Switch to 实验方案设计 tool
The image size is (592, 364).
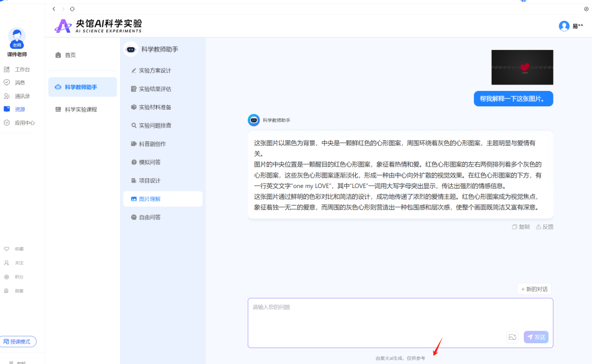click(x=155, y=71)
